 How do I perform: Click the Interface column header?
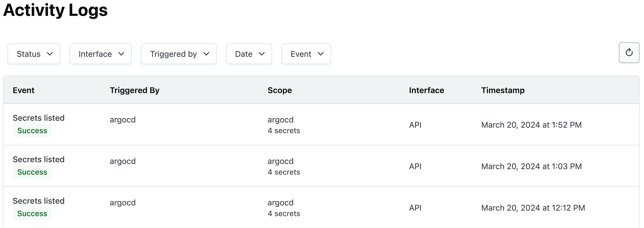(x=426, y=90)
